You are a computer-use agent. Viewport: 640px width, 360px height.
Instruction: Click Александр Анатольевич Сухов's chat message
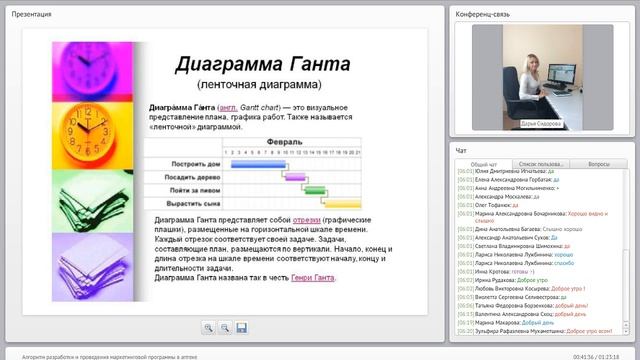coord(507,238)
